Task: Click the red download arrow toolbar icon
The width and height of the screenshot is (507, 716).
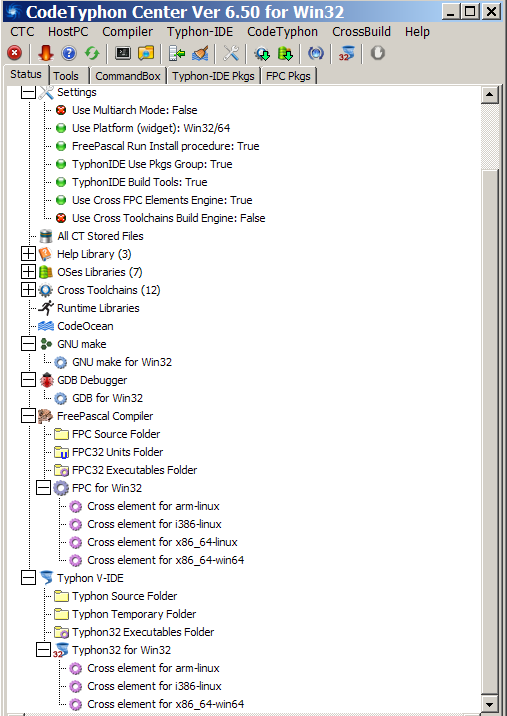Action: coord(45,53)
